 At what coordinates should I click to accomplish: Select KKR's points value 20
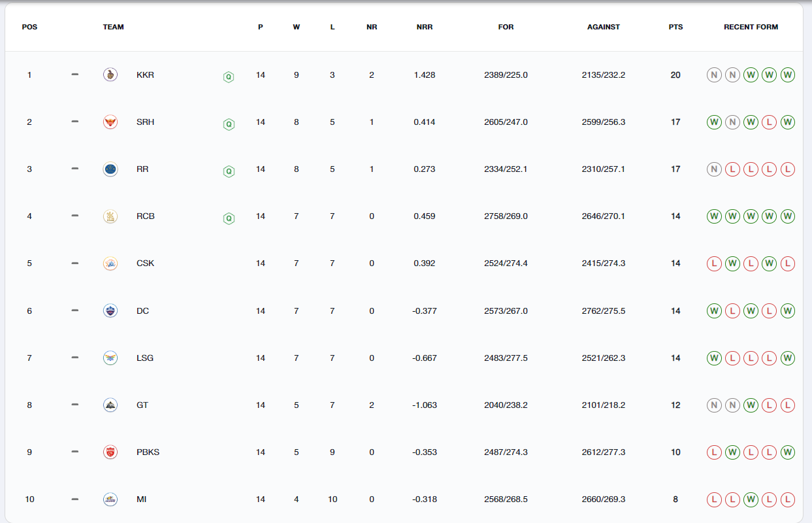tap(675, 75)
